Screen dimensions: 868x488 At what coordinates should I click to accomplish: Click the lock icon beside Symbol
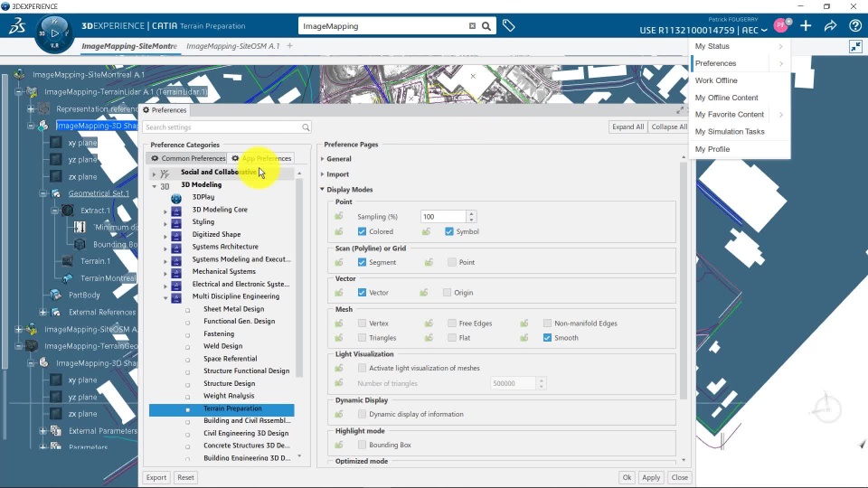coord(426,231)
